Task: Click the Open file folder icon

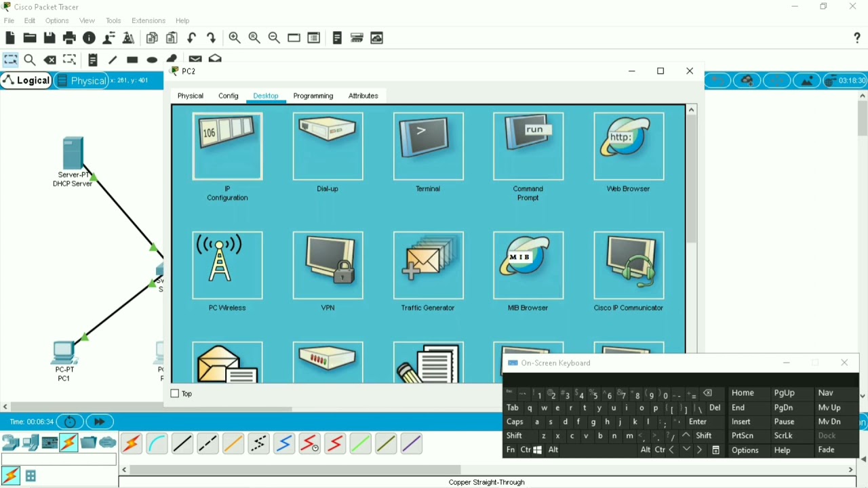Action: pyautogui.click(x=30, y=38)
